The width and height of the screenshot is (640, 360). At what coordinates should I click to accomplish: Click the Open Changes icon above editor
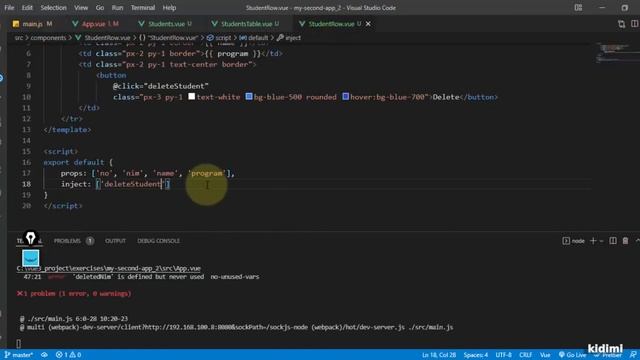[x=621, y=24]
